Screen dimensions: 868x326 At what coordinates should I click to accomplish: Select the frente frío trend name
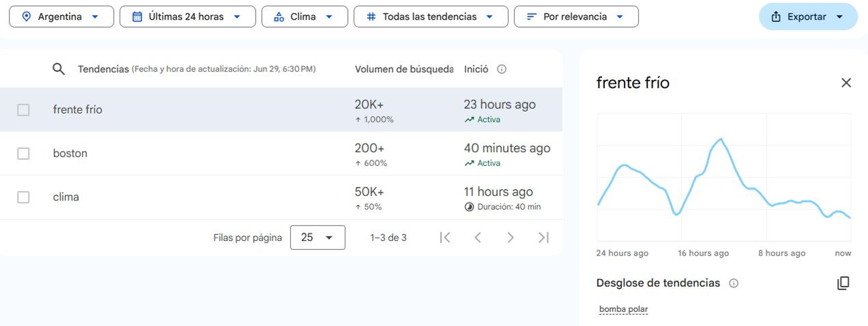[78, 110]
